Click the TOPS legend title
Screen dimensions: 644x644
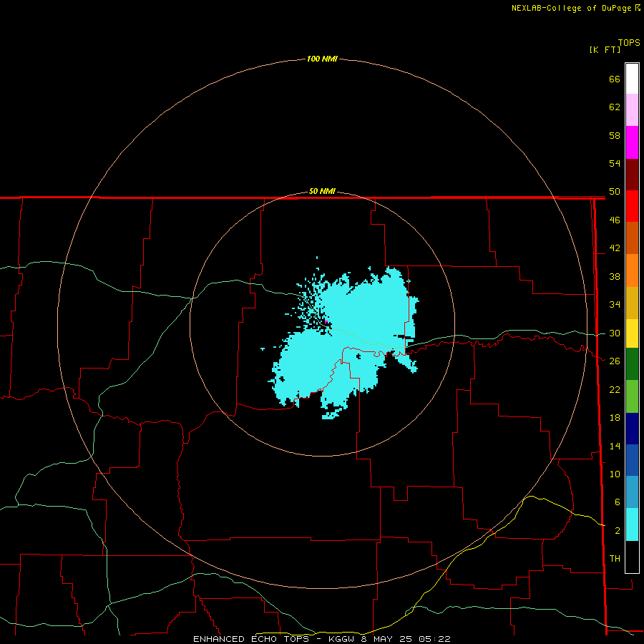point(629,42)
